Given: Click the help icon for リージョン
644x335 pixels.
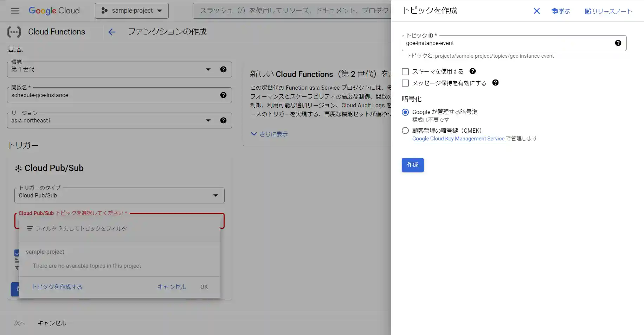Looking at the screenshot, I should (x=223, y=120).
